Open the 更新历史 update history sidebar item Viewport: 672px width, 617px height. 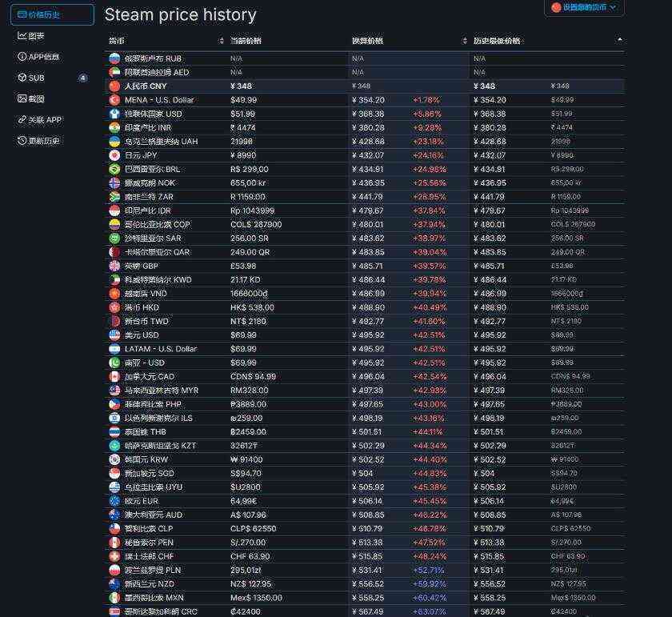click(x=38, y=141)
